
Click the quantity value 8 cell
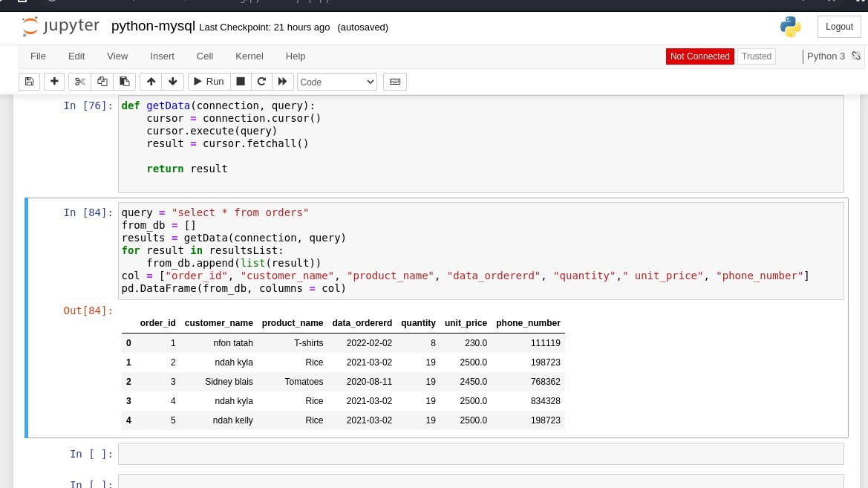tap(433, 343)
